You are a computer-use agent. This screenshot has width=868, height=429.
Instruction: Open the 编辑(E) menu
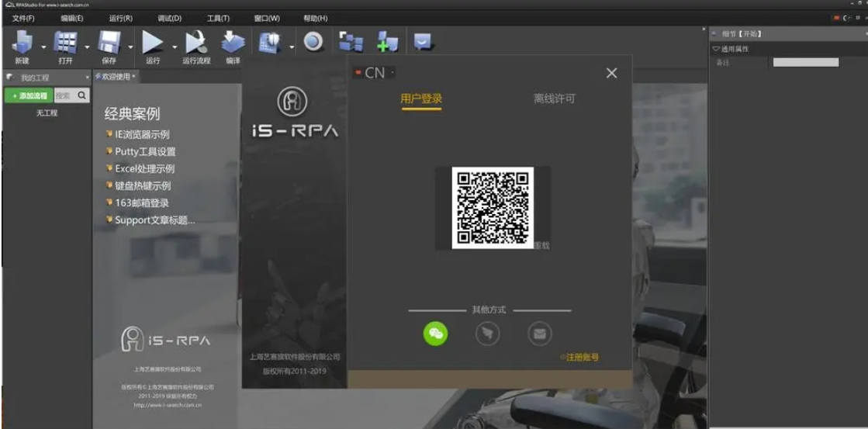coord(72,19)
